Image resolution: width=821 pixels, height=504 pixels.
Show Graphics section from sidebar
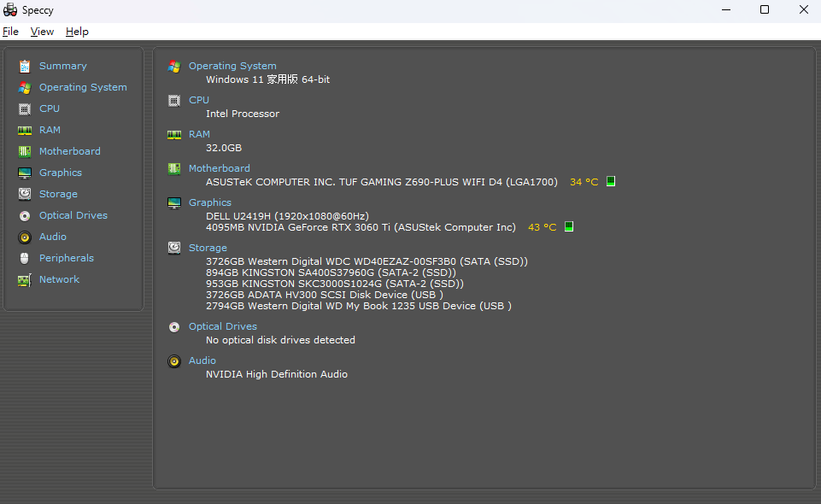[x=60, y=173]
